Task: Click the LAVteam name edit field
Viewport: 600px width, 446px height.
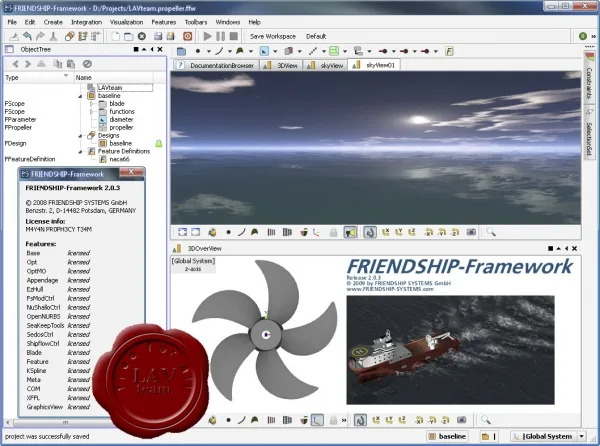Action: pos(124,88)
